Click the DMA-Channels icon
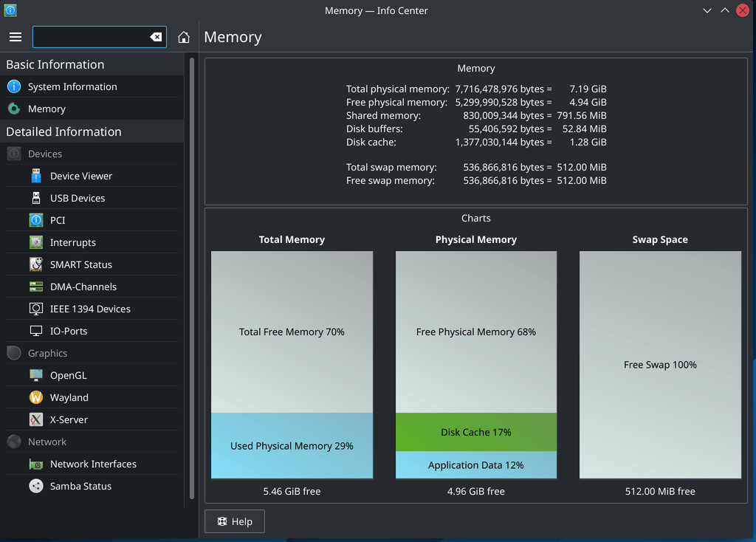This screenshot has width=756, height=542. pyautogui.click(x=36, y=287)
